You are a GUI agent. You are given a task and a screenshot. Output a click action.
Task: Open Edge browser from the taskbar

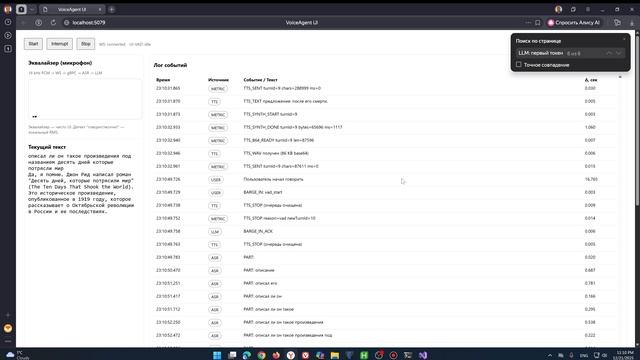point(247,355)
